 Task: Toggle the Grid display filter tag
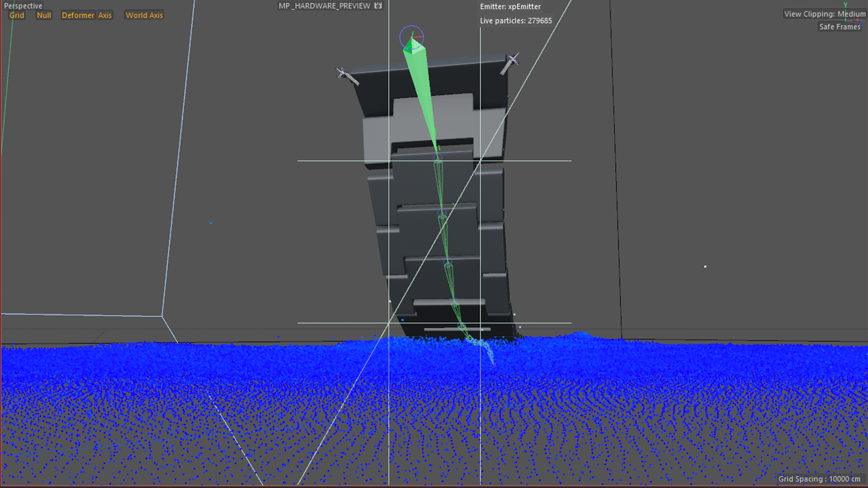17,15
